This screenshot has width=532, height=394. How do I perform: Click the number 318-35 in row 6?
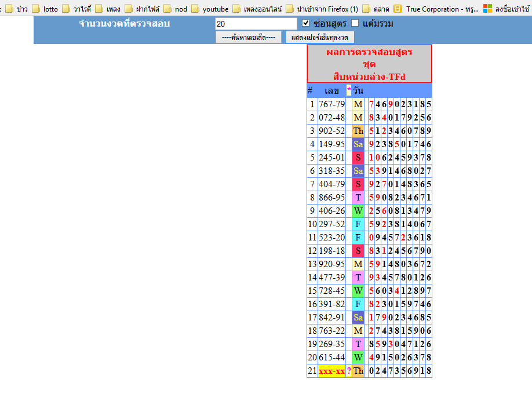[x=332, y=171]
